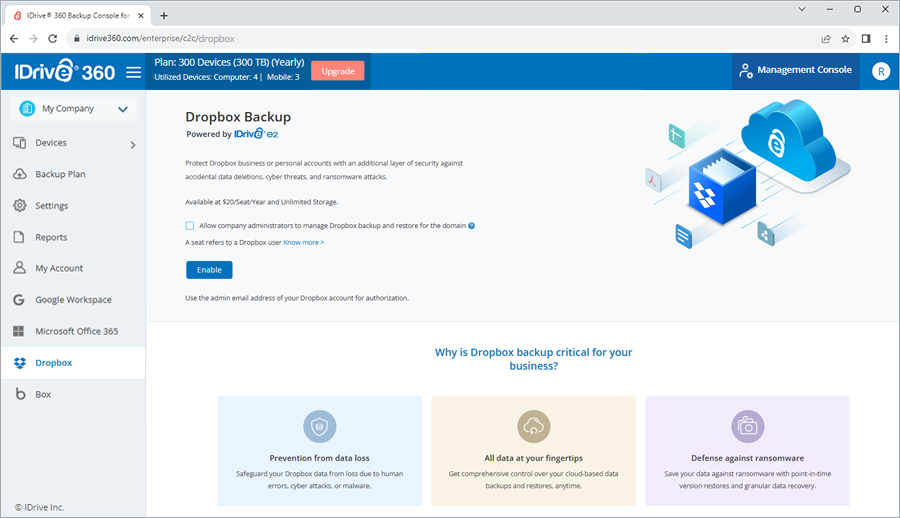Click the help question mark icon
The height and width of the screenshot is (518, 900).
coord(471,226)
